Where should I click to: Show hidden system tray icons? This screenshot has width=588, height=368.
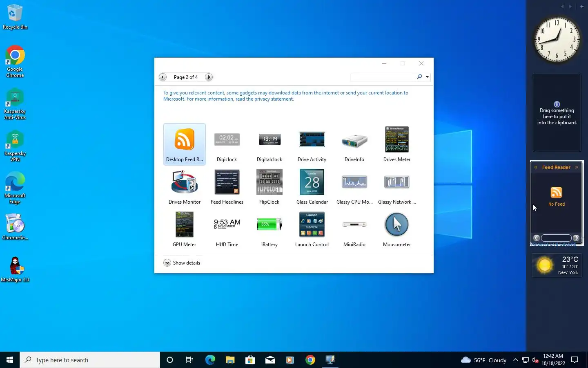point(515,360)
